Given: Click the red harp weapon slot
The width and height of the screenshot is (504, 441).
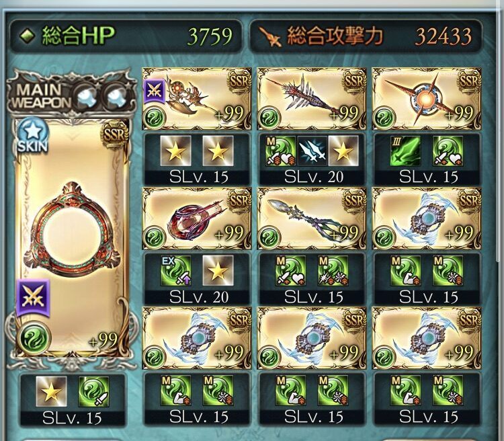Looking at the screenshot, I should click(x=197, y=218).
